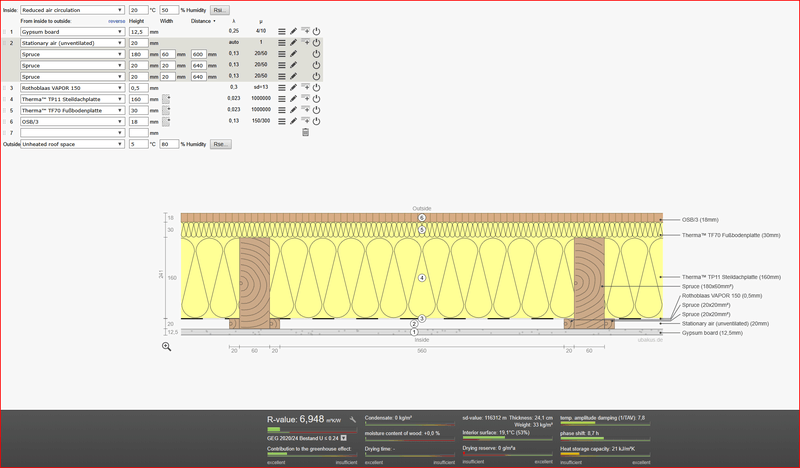The height and width of the screenshot is (468, 800).
Task: Open the menu icon for Therma TP11 Steildachplatte
Action: click(282, 99)
